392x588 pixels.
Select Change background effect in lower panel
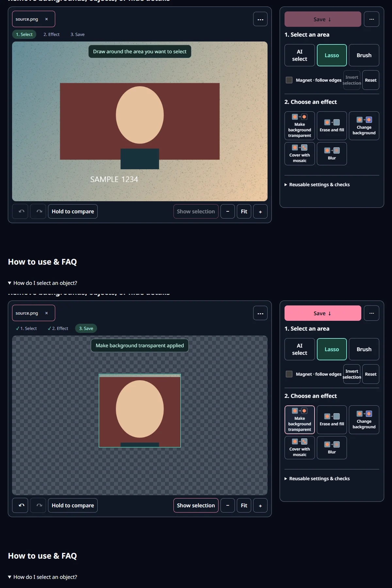tap(364, 420)
